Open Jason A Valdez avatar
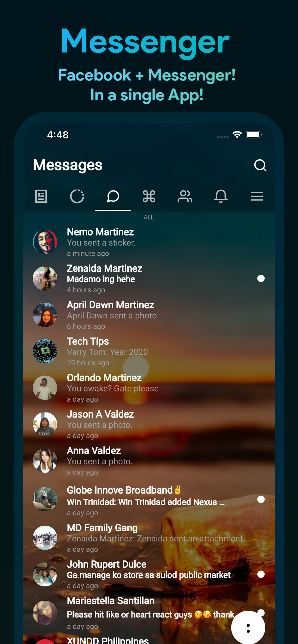 [45, 424]
